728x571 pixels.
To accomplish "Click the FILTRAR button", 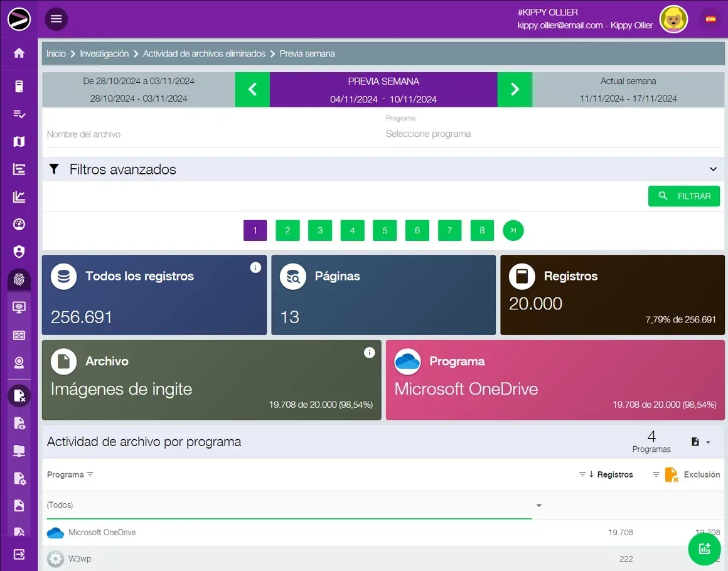I will pyautogui.click(x=684, y=196).
